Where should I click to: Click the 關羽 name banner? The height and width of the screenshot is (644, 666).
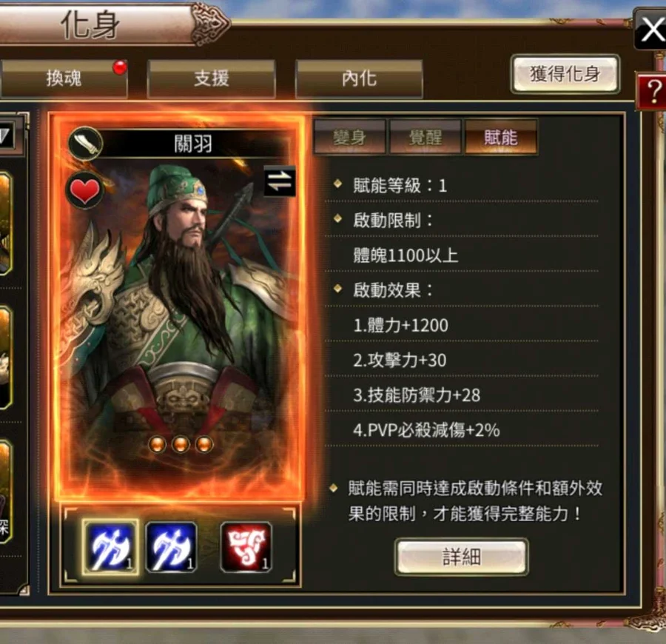point(193,144)
